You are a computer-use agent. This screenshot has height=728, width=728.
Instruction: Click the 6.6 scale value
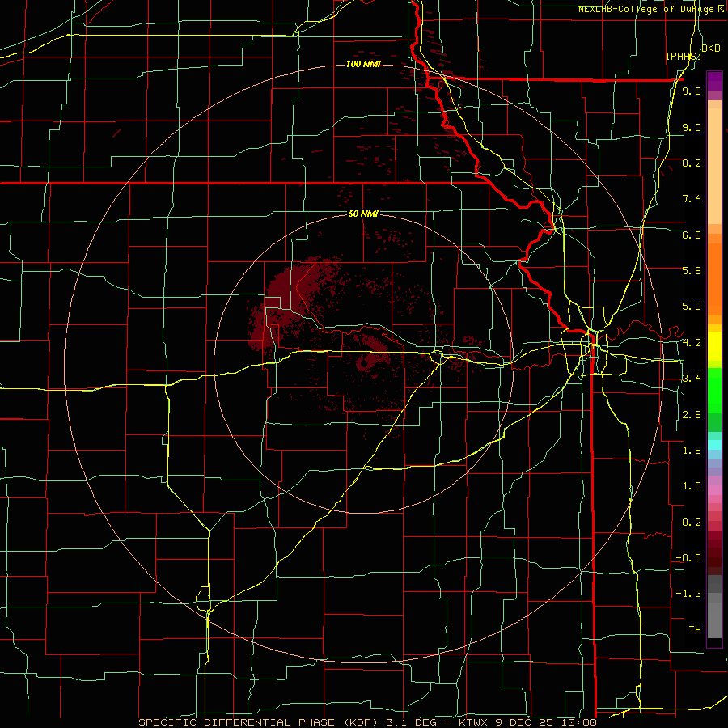[692, 235]
